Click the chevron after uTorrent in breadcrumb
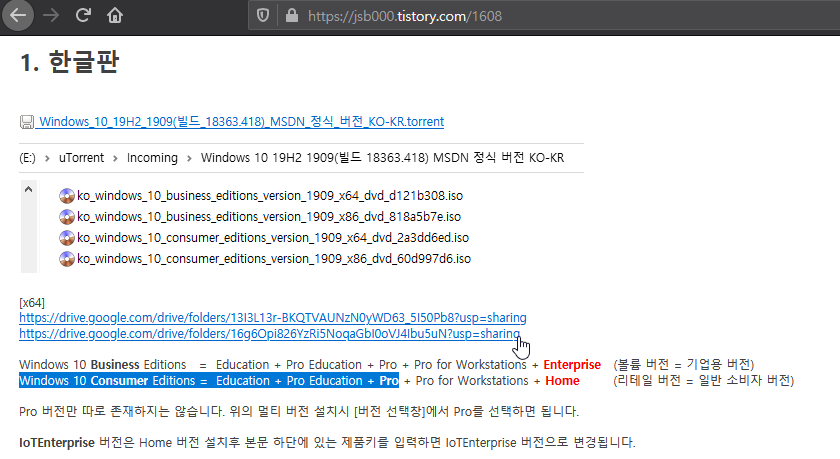840x459 pixels. 115,159
